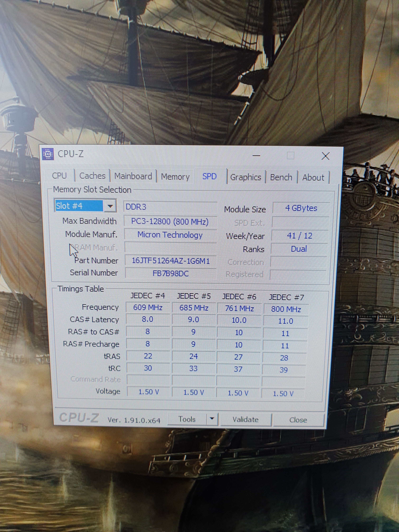Click the Slot #4 selection box

79,206
